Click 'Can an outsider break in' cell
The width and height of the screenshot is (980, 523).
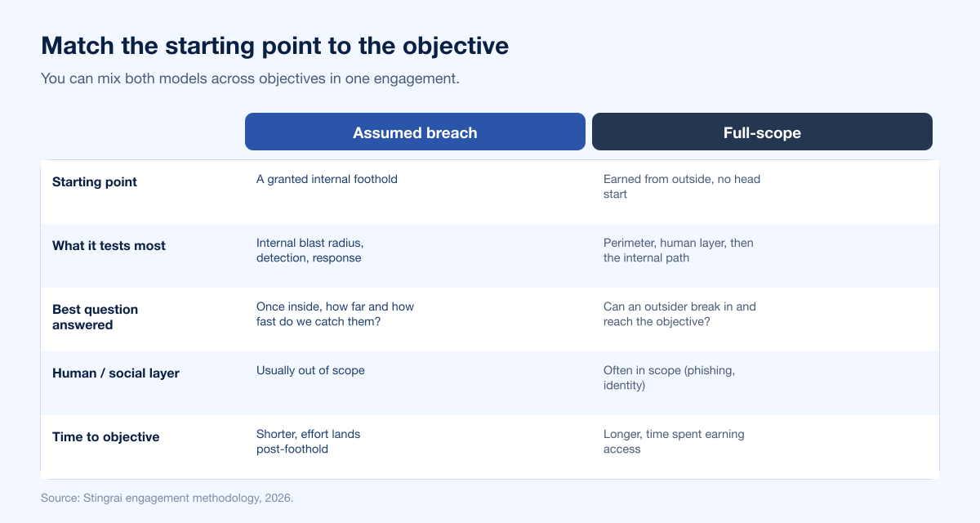680,314
